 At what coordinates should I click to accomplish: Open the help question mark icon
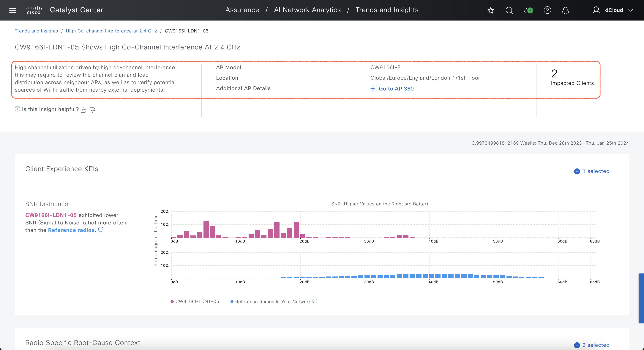(547, 10)
